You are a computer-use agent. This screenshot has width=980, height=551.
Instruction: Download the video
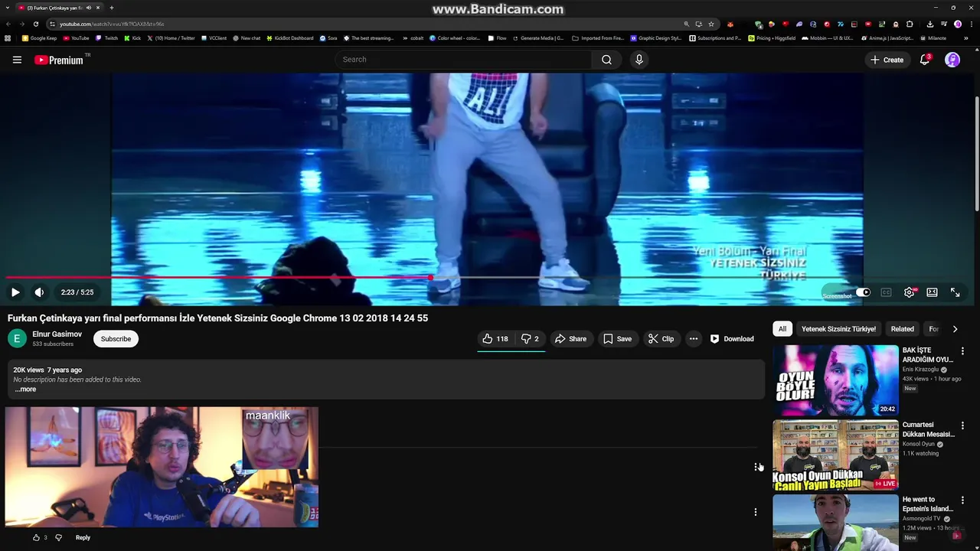pyautogui.click(x=732, y=339)
